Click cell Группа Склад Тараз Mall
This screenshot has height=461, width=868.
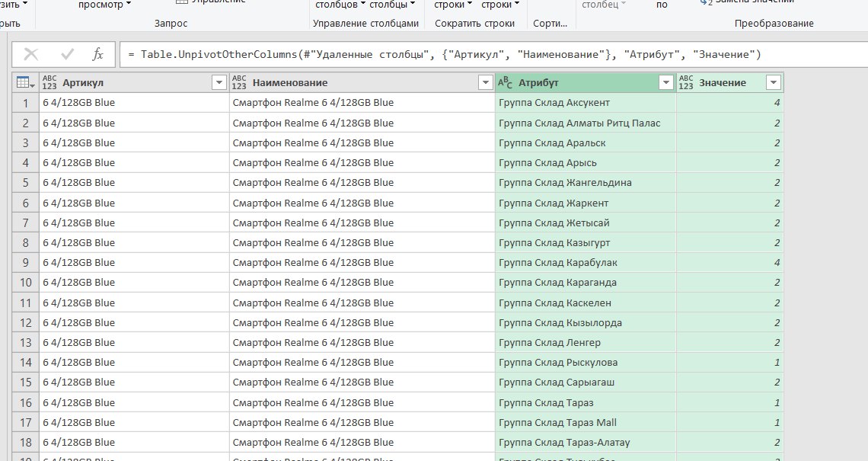[x=586, y=422]
